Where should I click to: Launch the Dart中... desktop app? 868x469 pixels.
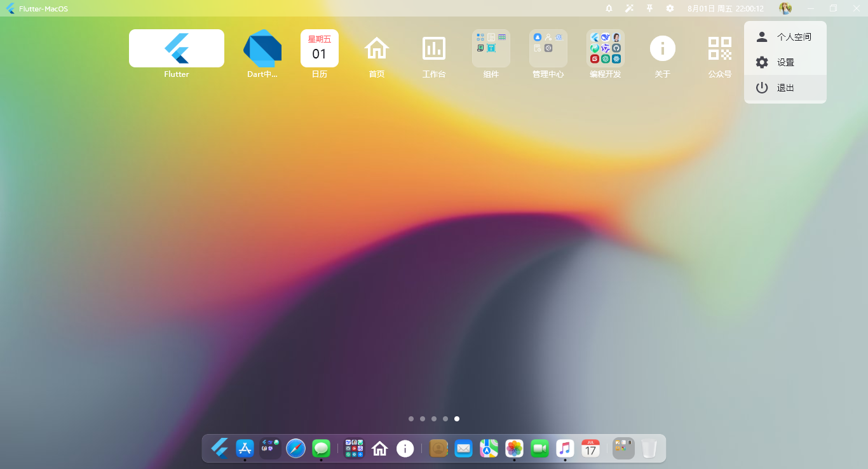coord(262,48)
